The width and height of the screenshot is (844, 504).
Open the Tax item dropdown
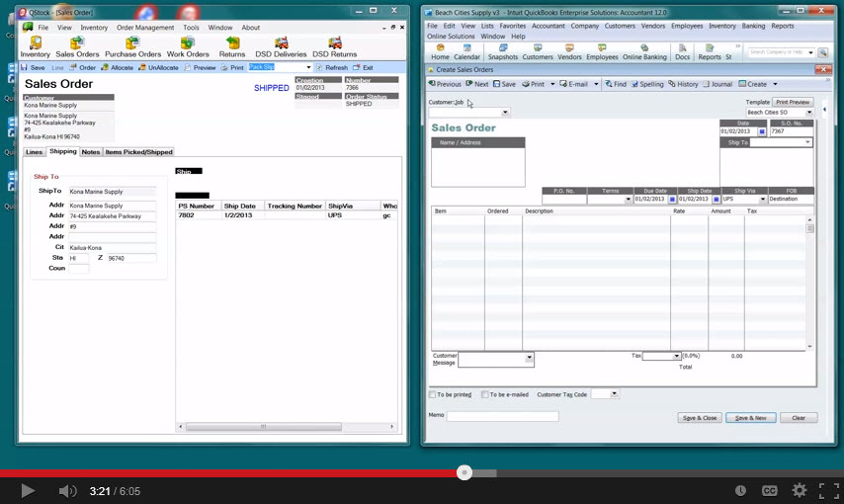click(x=677, y=356)
